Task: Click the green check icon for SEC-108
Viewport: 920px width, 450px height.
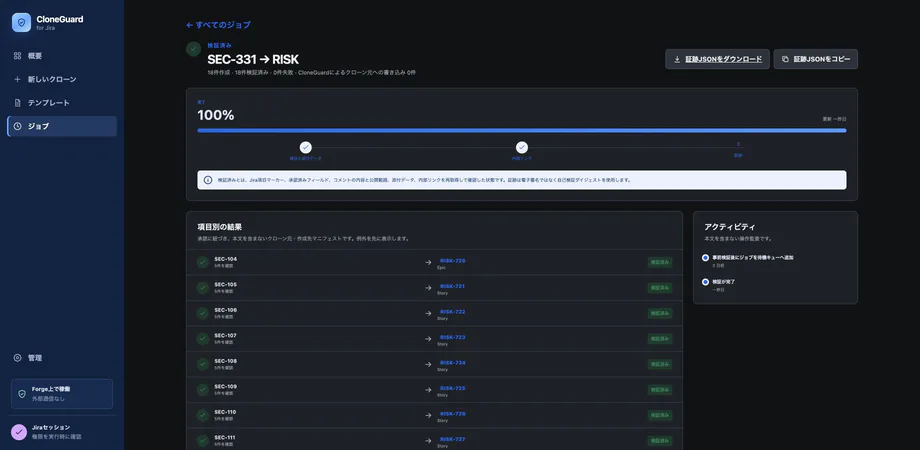Action: [x=203, y=364]
